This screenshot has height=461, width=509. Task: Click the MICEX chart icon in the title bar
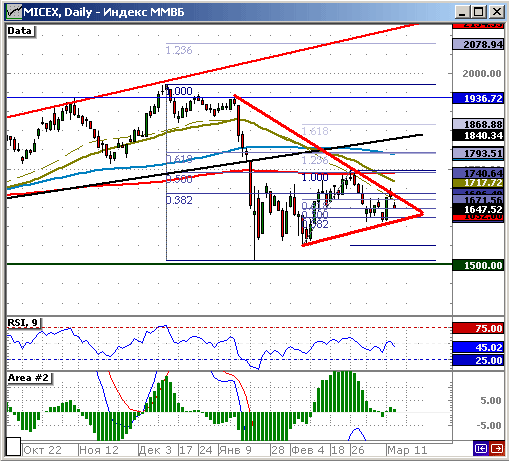[x=14, y=12]
